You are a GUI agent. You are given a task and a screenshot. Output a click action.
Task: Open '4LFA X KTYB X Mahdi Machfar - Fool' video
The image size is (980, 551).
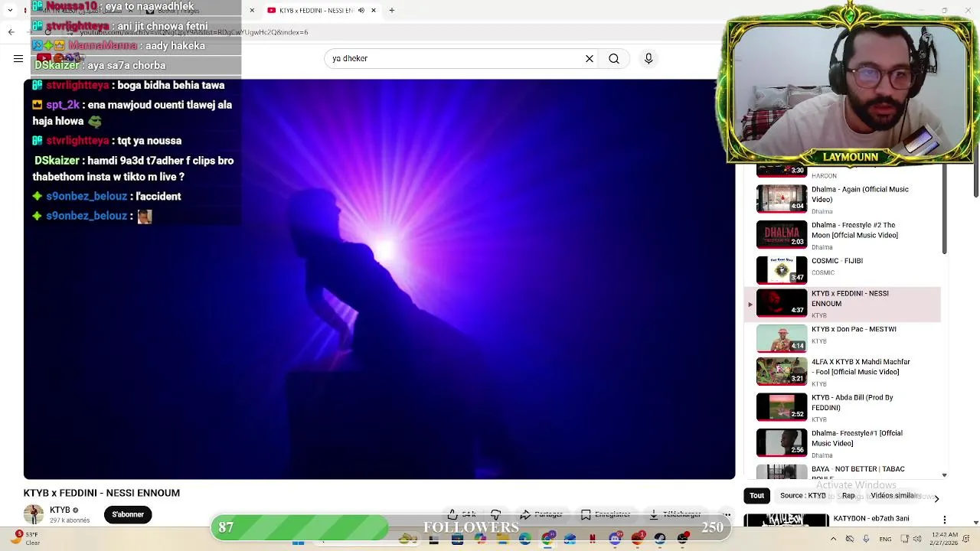(x=842, y=372)
